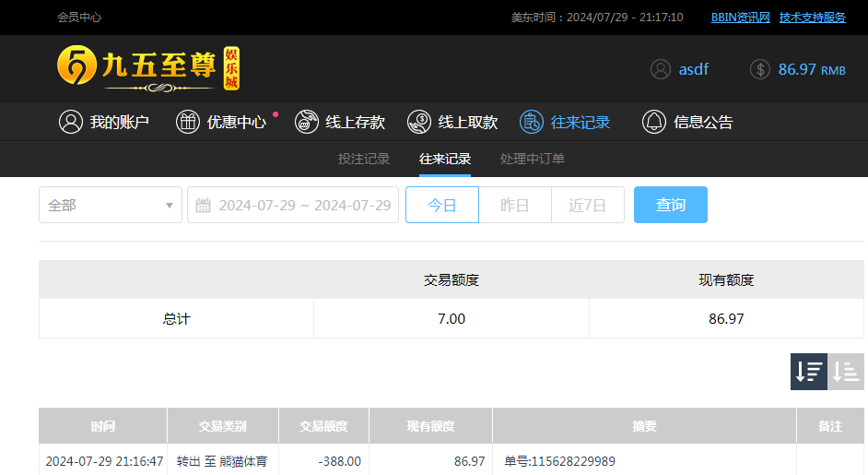Sort records in ascending order icon
868x475 pixels.
click(846, 372)
